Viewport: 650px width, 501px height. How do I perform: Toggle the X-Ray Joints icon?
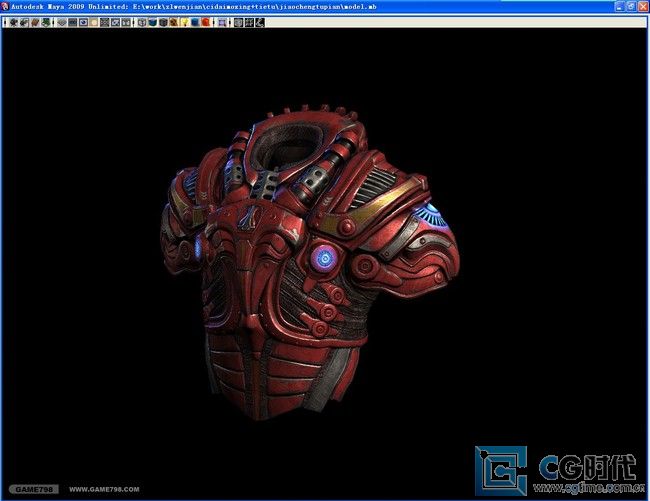point(260,22)
